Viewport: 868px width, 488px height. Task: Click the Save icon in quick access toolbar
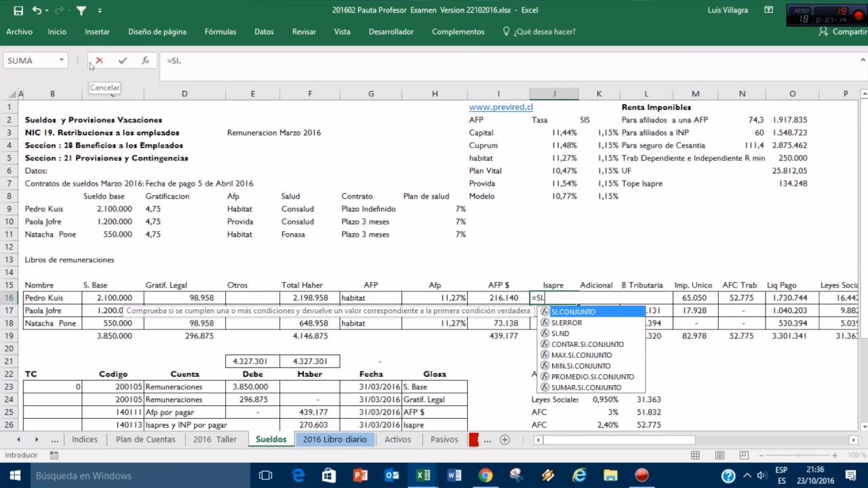[18, 11]
